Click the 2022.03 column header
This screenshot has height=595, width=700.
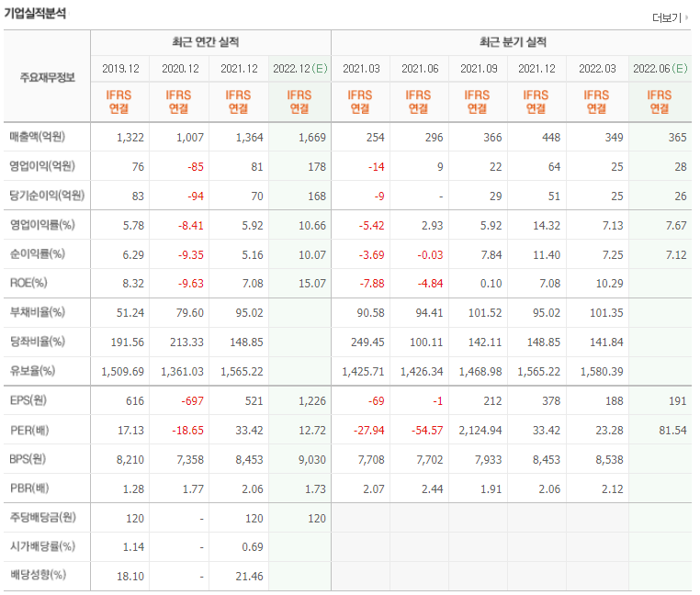click(x=597, y=69)
